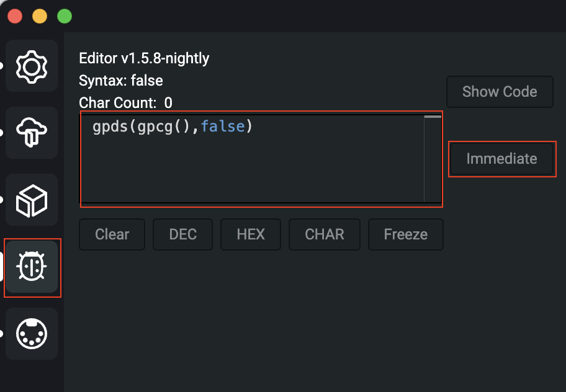This screenshot has height=392, width=566.
Task: Close the window with the red button
Action: tap(15, 16)
